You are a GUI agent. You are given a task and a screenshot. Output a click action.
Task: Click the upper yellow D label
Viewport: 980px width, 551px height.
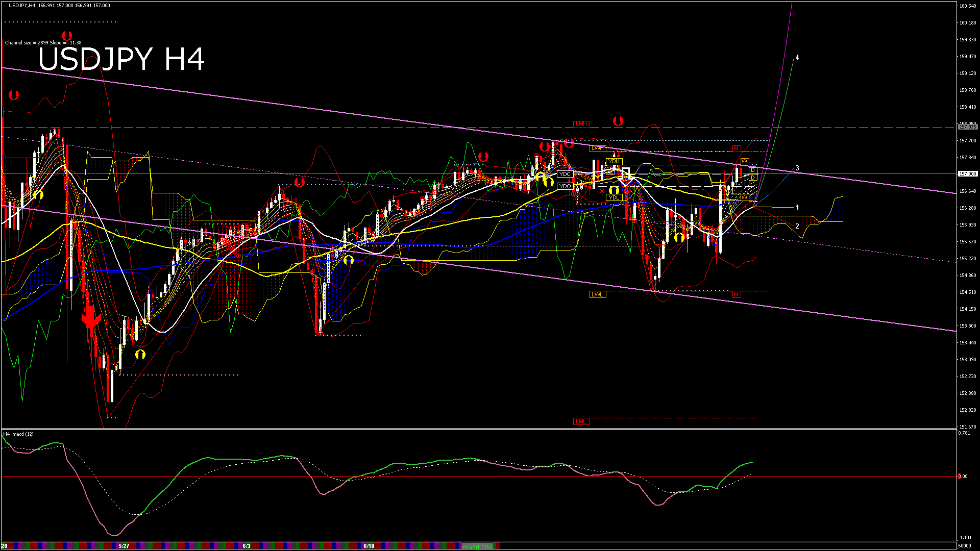(752, 170)
